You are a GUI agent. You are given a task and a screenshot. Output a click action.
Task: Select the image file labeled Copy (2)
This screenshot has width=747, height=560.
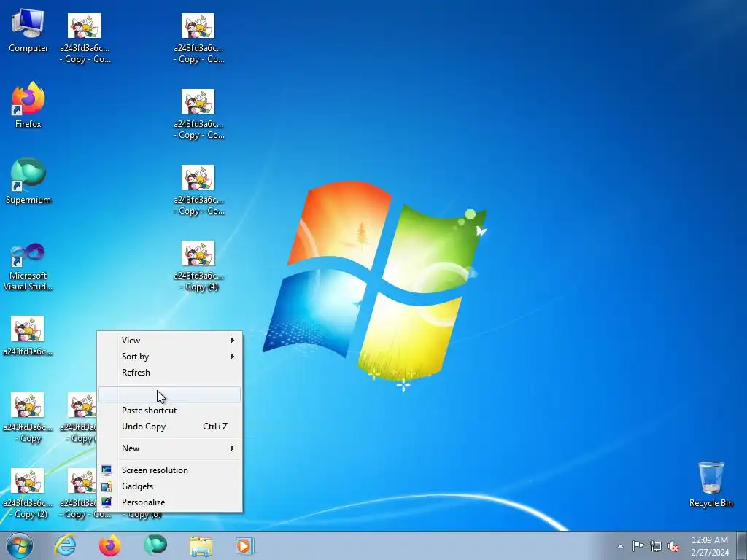pos(28,494)
